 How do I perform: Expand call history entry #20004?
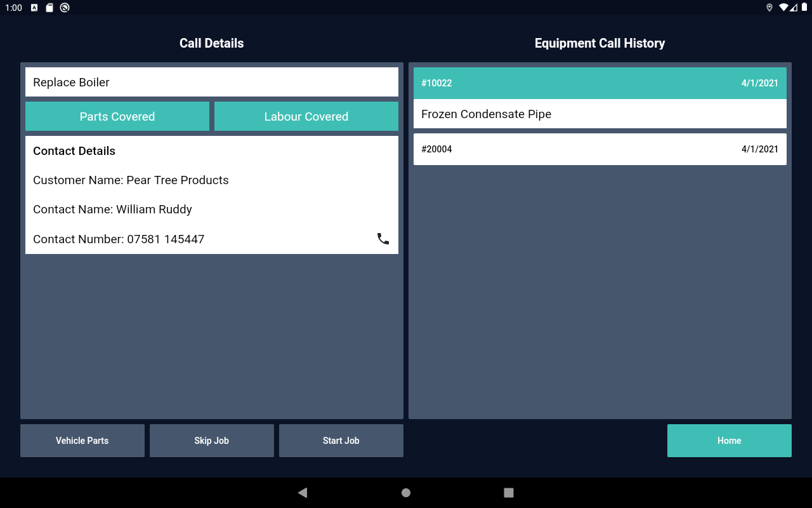(600, 149)
